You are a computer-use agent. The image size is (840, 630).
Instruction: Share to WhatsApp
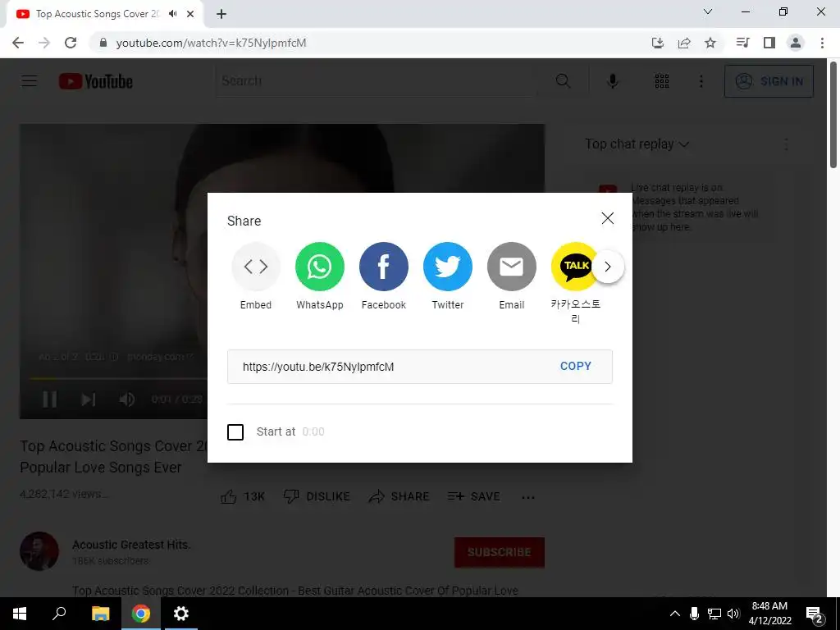pyautogui.click(x=319, y=267)
